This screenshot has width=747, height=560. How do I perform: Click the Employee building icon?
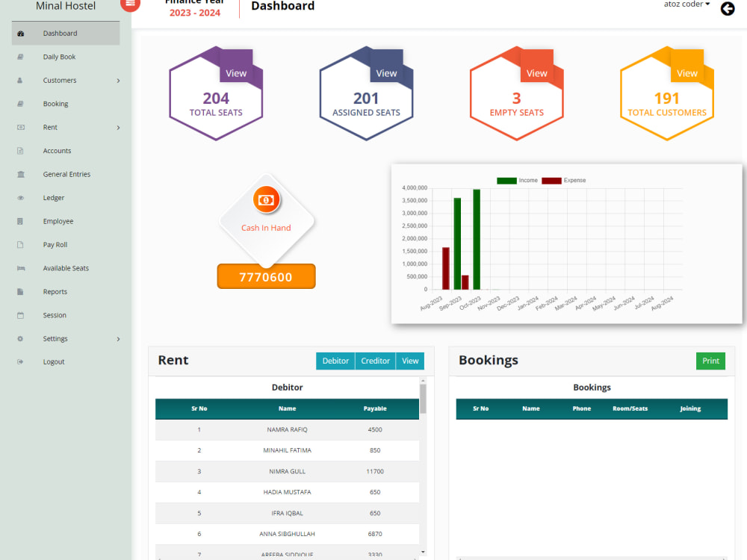click(x=20, y=222)
